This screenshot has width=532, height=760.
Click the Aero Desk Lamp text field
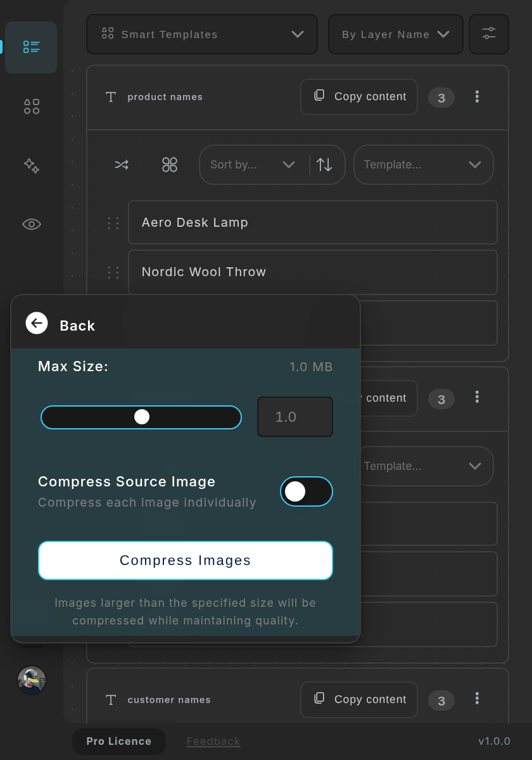(313, 222)
